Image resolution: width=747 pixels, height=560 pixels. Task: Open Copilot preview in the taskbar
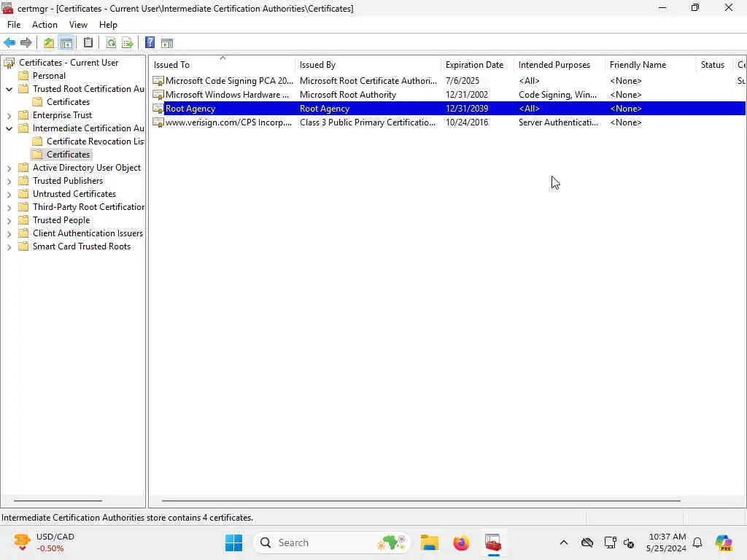click(724, 542)
